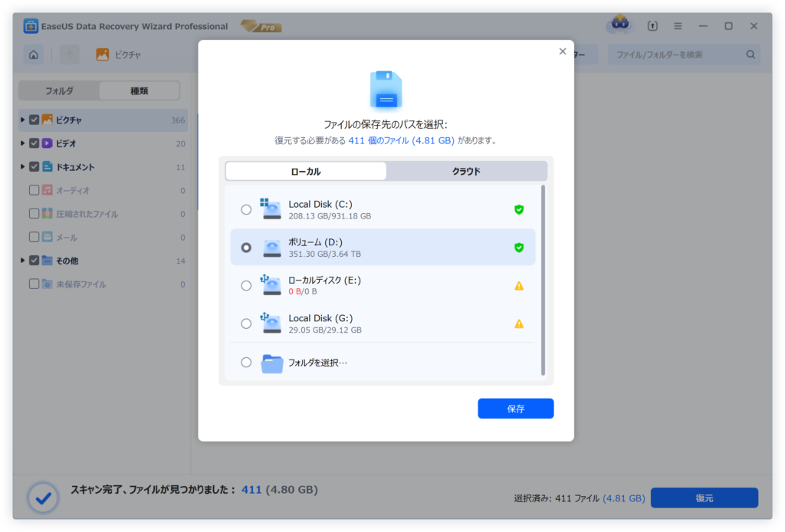Viewport: 785px width, 532px height.
Task: Click the green shield icon for Local Disk (C:)
Action: click(519, 209)
